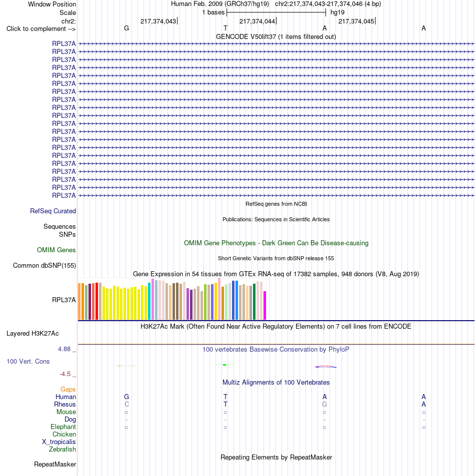Click the GTEx 'Gene Expression in 54 tissues' title
The width and height of the screenshot is (475, 476).
point(276,274)
